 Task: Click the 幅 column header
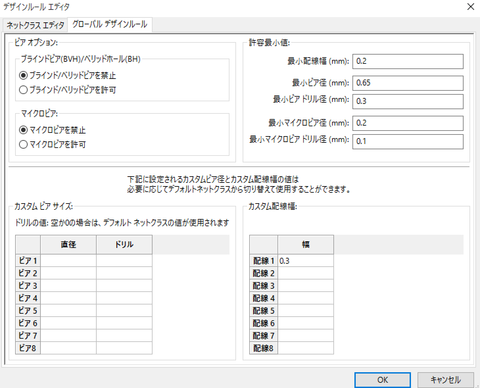pos(305,245)
